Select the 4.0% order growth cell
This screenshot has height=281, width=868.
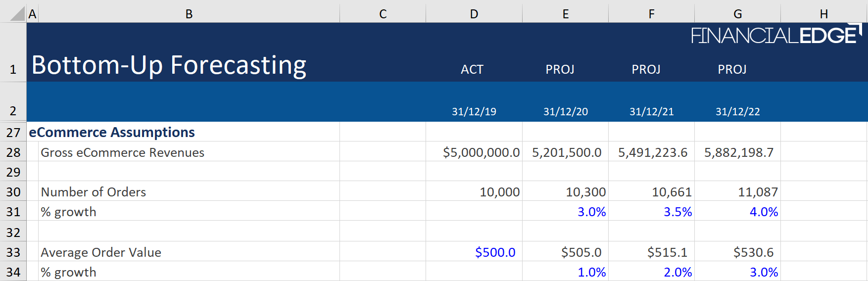point(763,212)
